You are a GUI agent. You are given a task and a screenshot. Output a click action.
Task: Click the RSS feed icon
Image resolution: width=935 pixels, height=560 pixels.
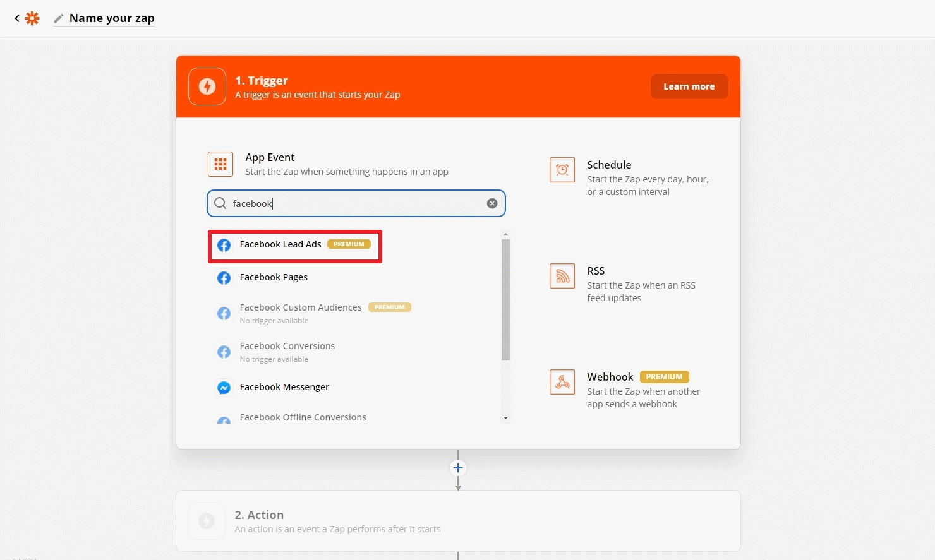coord(562,276)
